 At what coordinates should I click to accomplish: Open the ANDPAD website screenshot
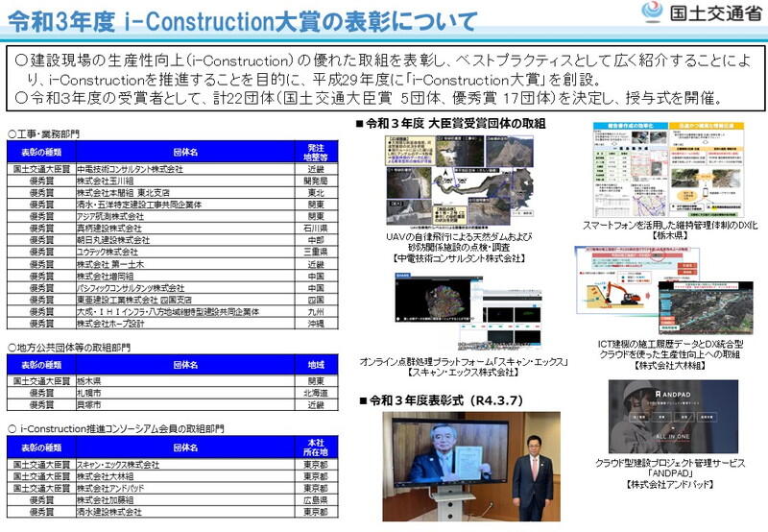click(x=673, y=417)
